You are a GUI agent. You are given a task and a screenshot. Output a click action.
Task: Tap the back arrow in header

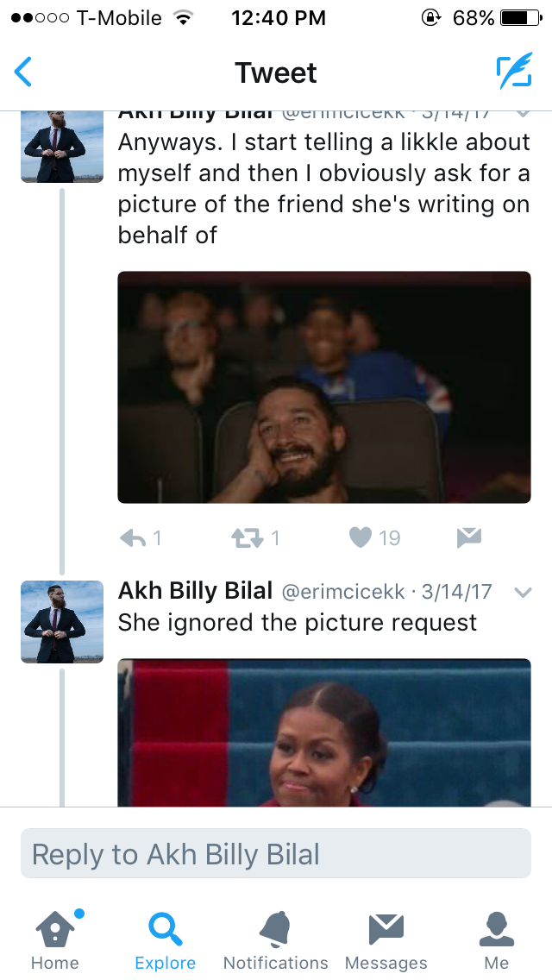coord(23,72)
